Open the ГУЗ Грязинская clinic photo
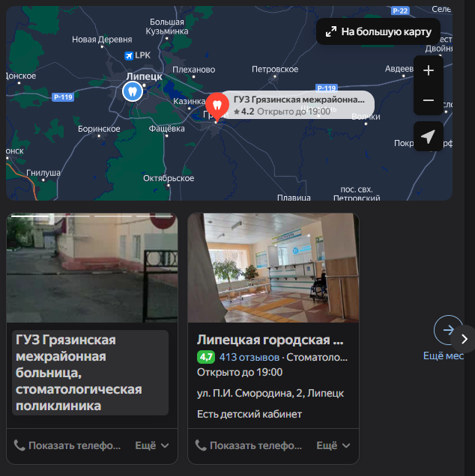Screen dimensions: 475x476 [x=92, y=268]
